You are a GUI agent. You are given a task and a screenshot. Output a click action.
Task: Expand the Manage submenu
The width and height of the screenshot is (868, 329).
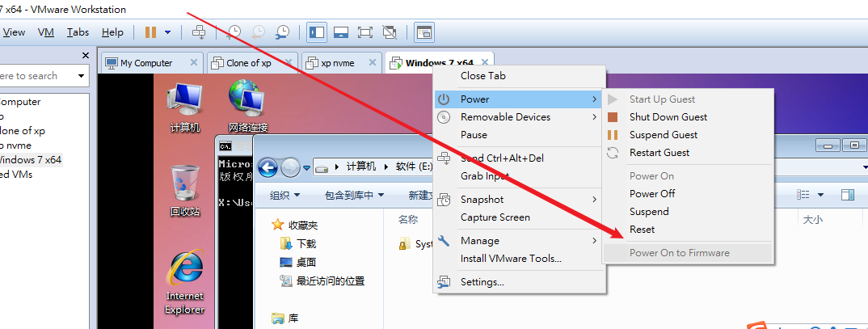point(519,241)
